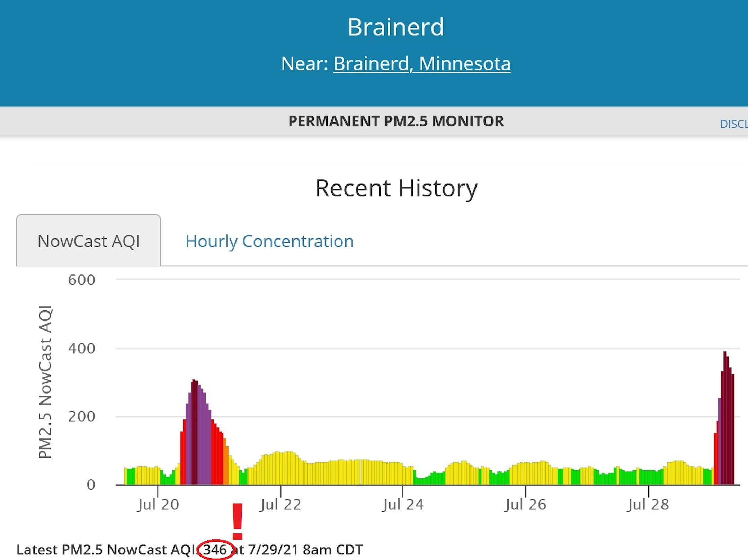Click the circled 346 AQI value
748x560 pixels.
(x=215, y=550)
